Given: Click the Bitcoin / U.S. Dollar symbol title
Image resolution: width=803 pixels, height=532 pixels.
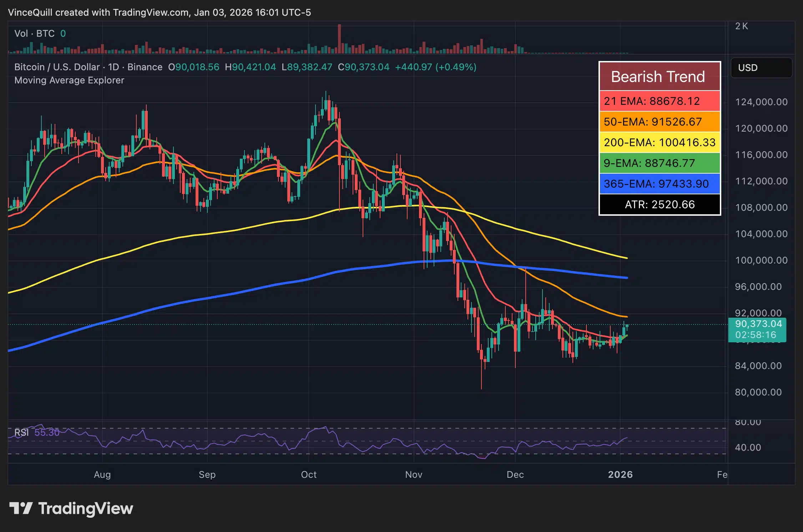Looking at the screenshot, I should point(57,67).
